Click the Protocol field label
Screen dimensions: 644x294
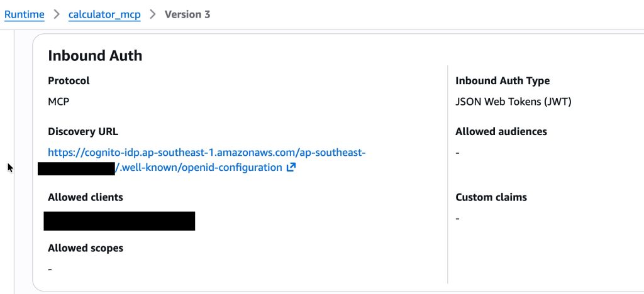click(69, 80)
